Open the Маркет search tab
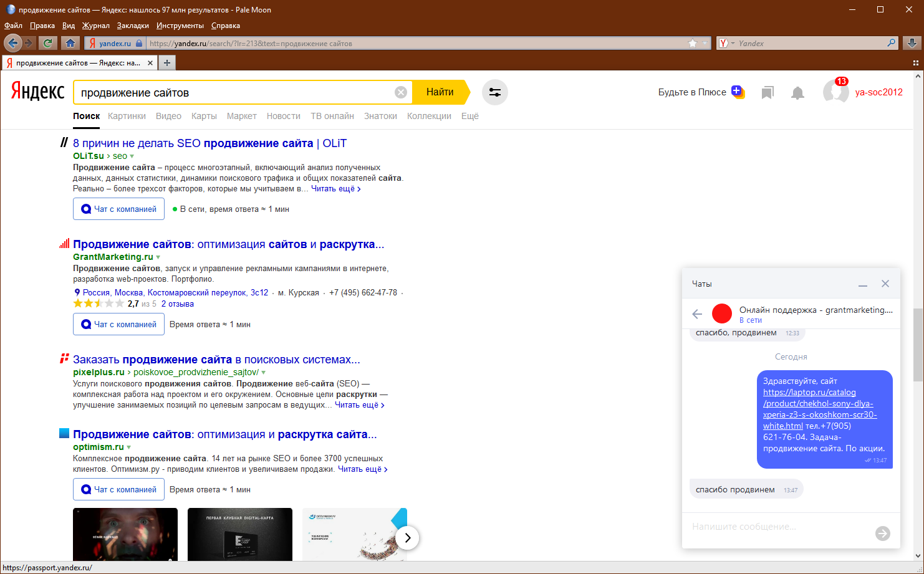The width and height of the screenshot is (924, 574). pyautogui.click(x=242, y=116)
